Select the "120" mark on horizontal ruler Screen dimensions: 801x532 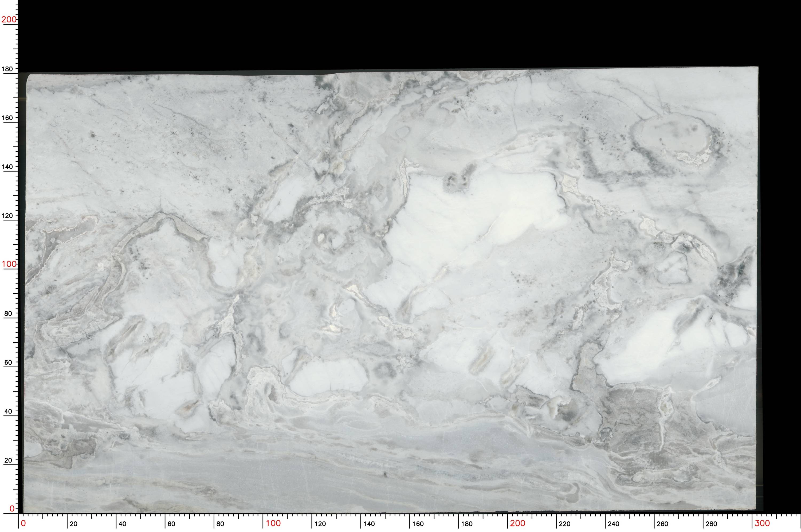pyautogui.click(x=320, y=524)
